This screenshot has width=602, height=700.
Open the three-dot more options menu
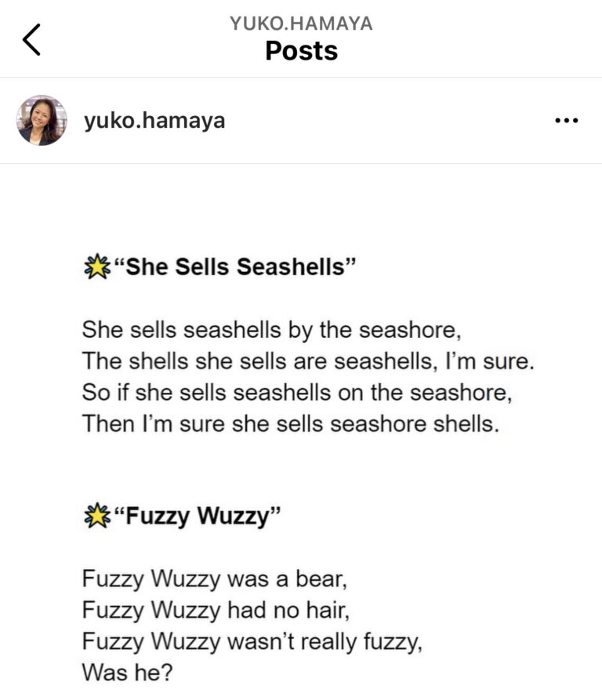coord(566,121)
